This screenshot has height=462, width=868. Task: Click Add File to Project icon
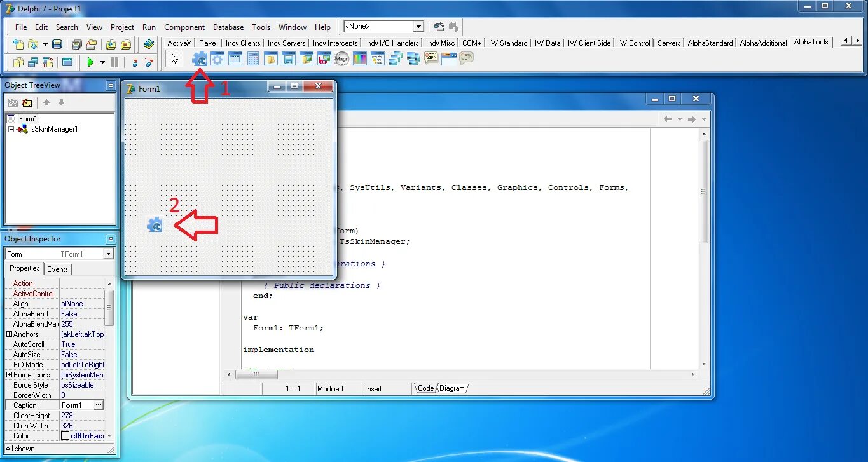coord(111,44)
